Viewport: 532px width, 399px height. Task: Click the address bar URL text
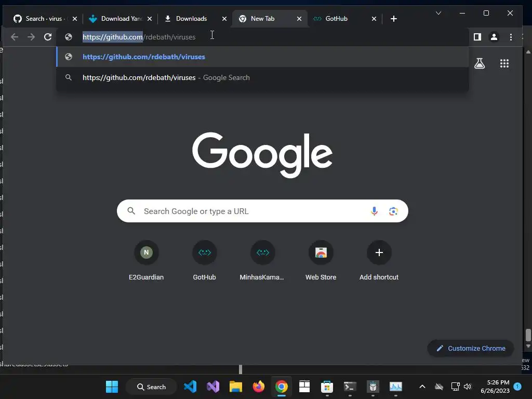139,37
